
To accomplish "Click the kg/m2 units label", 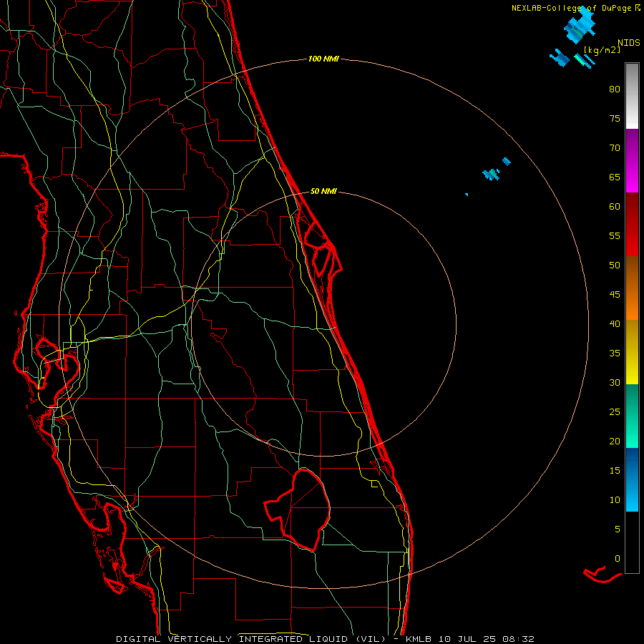I will pyautogui.click(x=602, y=49).
